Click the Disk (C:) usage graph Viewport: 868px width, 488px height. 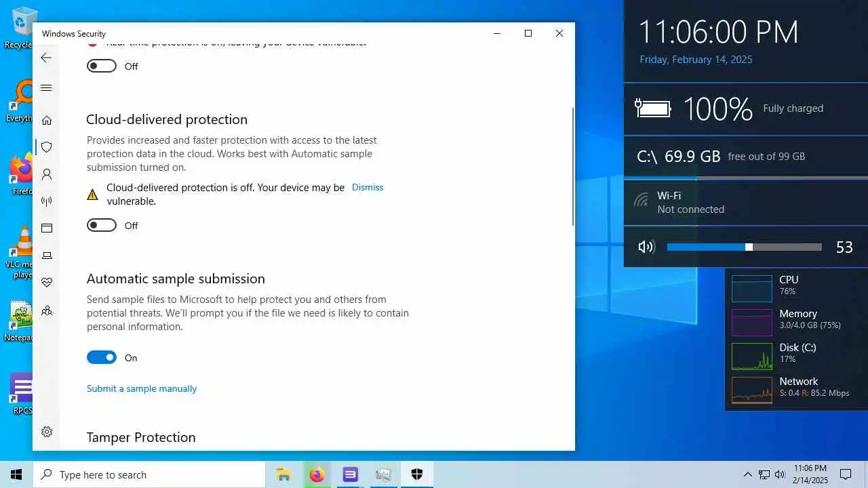pyautogui.click(x=752, y=356)
